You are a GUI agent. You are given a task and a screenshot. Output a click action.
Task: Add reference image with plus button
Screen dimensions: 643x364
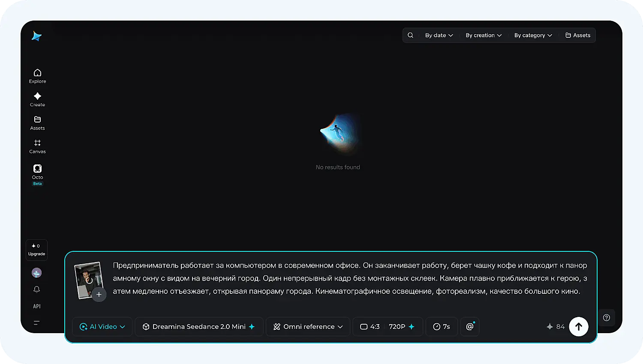pyautogui.click(x=99, y=294)
